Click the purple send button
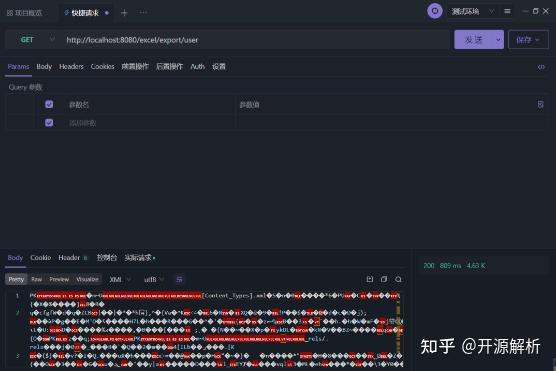 [474, 40]
